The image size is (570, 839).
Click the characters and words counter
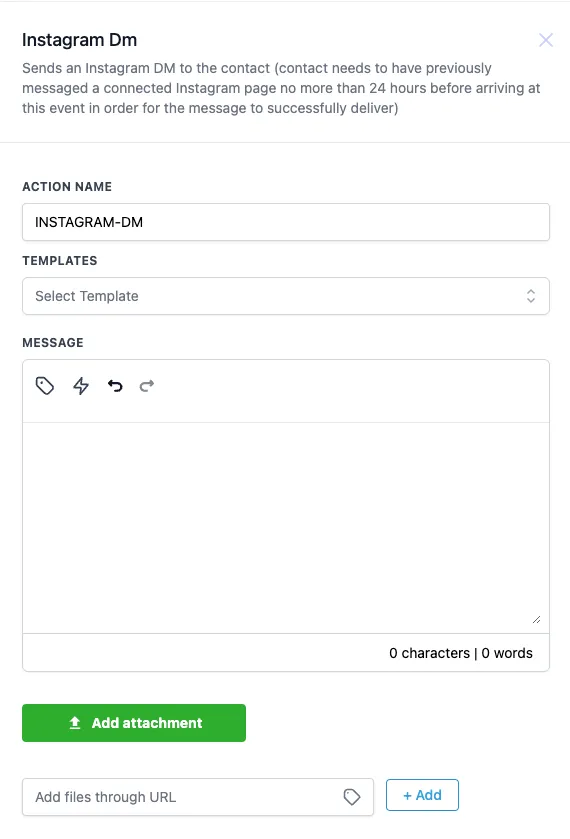(461, 653)
